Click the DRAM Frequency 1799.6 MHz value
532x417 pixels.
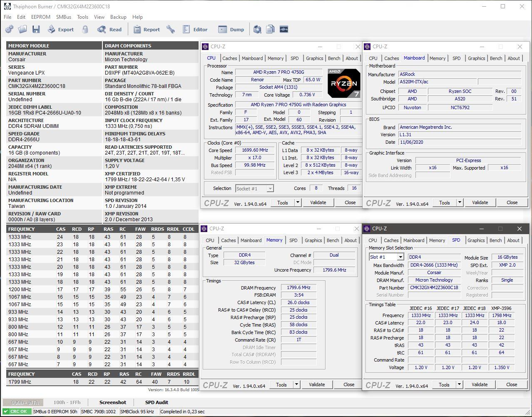[298, 288]
